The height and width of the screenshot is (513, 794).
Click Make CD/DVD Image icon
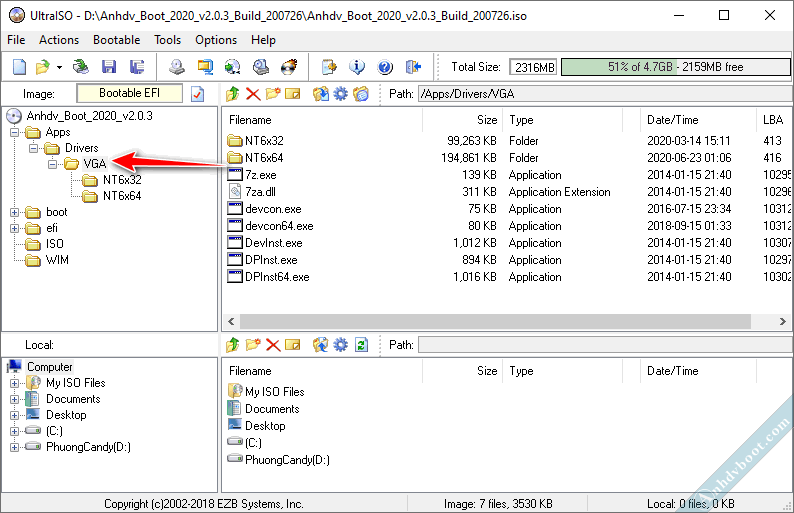pyautogui.click(x=177, y=67)
